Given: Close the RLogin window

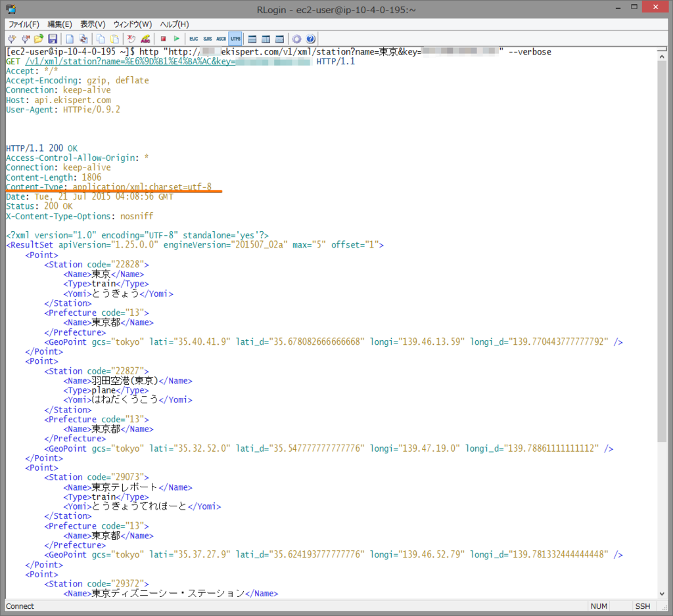Looking at the screenshot, I should coord(655,7).
